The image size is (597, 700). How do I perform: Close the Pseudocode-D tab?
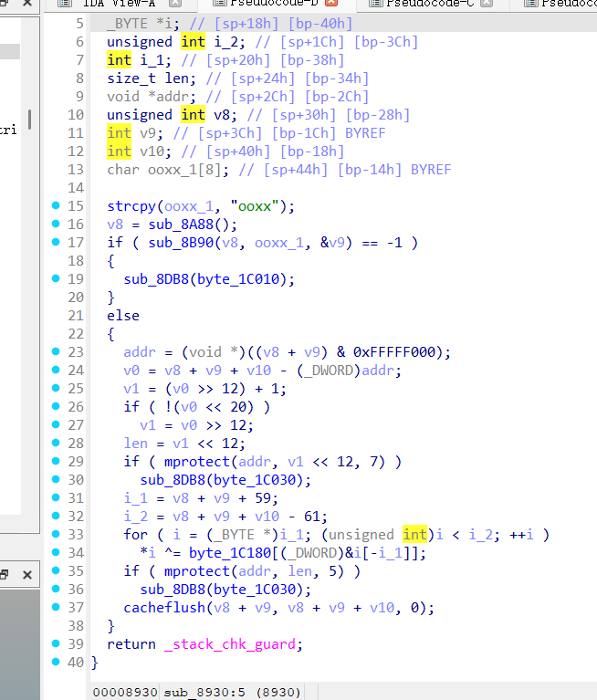point(332,4)
